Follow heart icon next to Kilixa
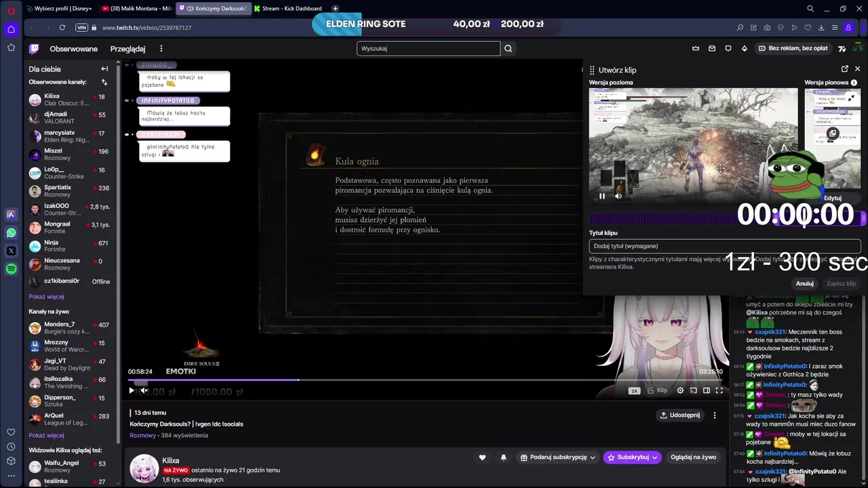The width and height of the screenshot is (868, 488). [482, 457]
